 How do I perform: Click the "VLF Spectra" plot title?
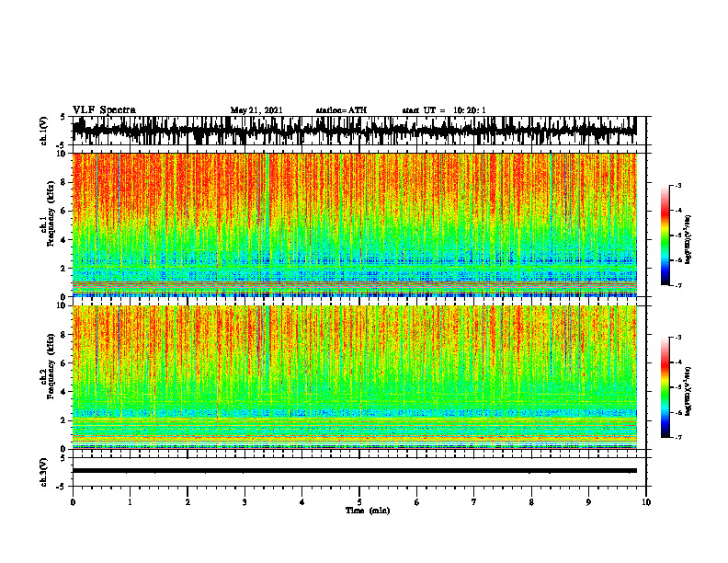click(104, 110)
